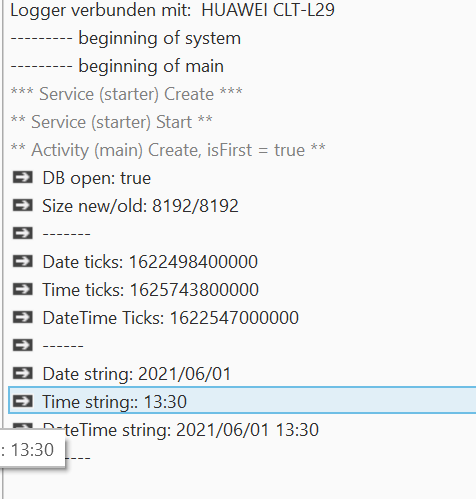Click arrow icon beside Date string line
The image size is (476, 499).
pyautogui.click(x=23, y=373)
